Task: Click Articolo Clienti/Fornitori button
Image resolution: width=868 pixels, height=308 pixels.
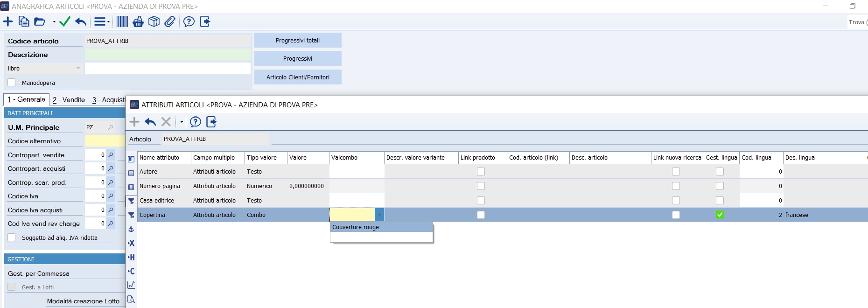Action: [298, 77]
